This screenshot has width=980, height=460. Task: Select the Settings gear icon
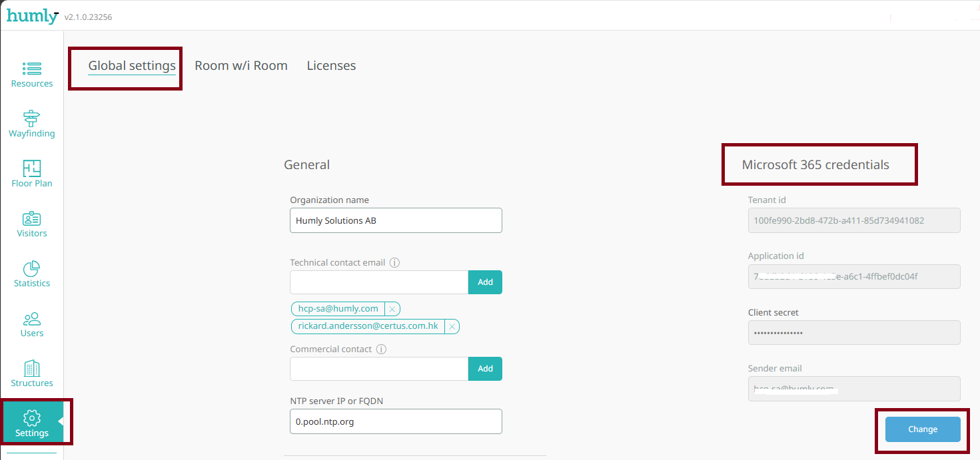32,418
